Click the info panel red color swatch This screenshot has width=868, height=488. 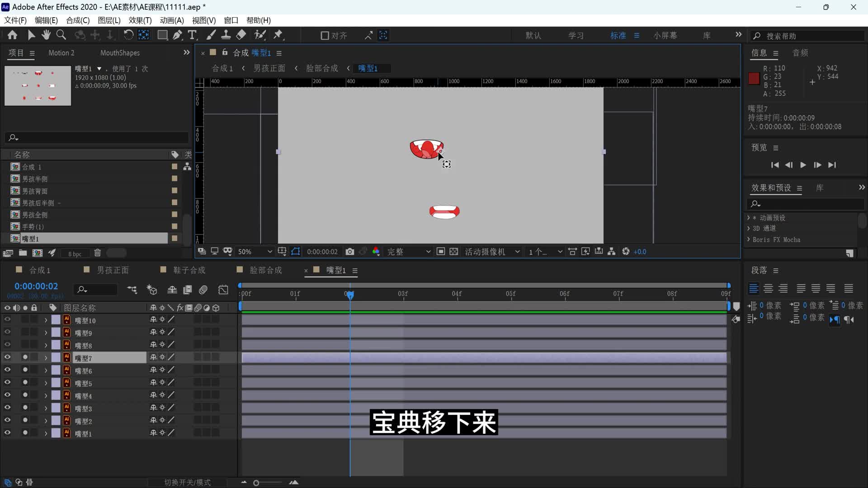(754, 79)
